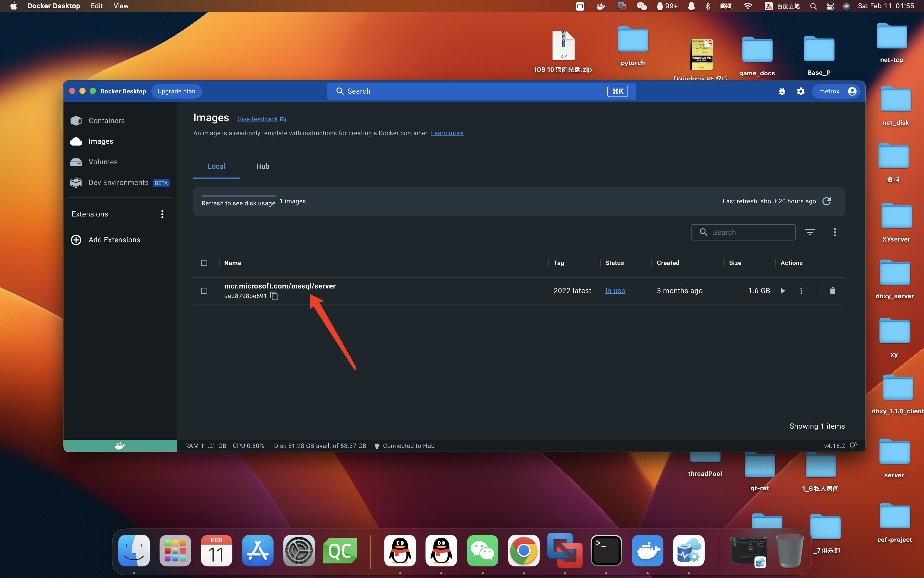
Task: Open WeChat from the Dock
Action: pos(482,550)
